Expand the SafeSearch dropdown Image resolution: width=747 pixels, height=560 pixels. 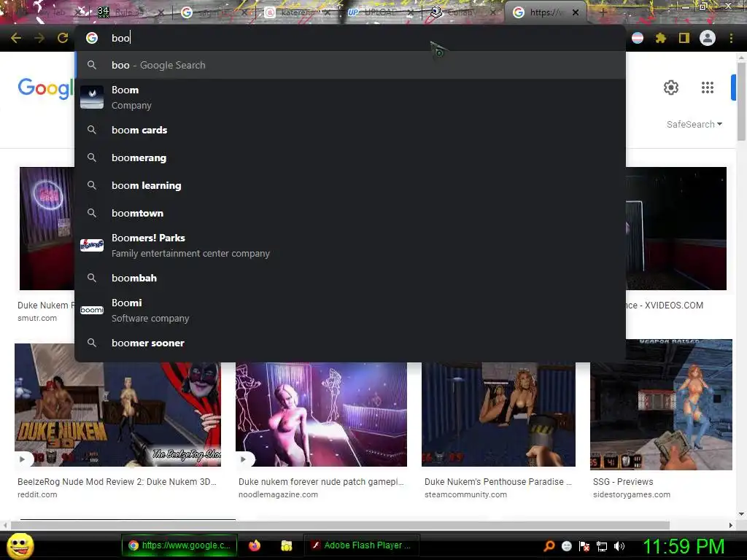[694, 124]
